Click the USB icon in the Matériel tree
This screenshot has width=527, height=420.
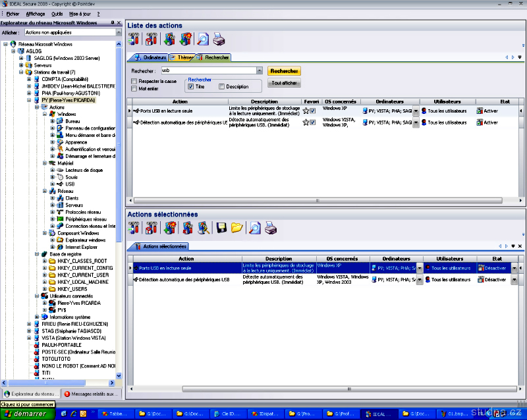coord(60,184)
